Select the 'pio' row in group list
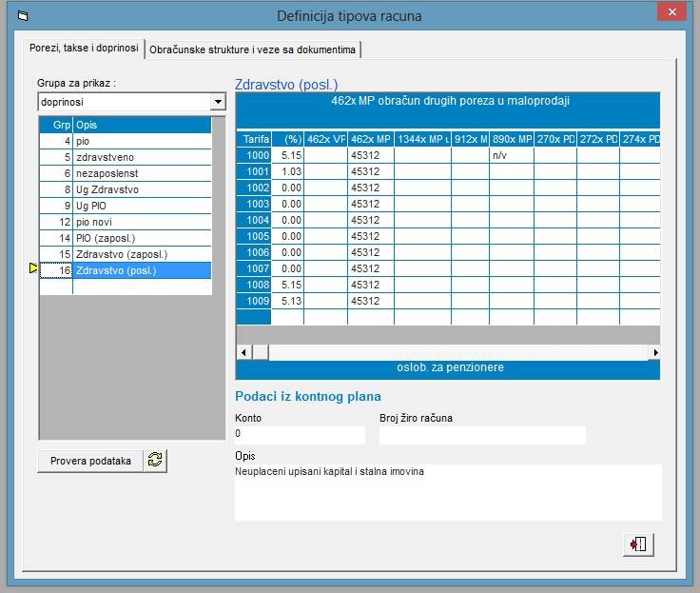 tap(141, 141)
